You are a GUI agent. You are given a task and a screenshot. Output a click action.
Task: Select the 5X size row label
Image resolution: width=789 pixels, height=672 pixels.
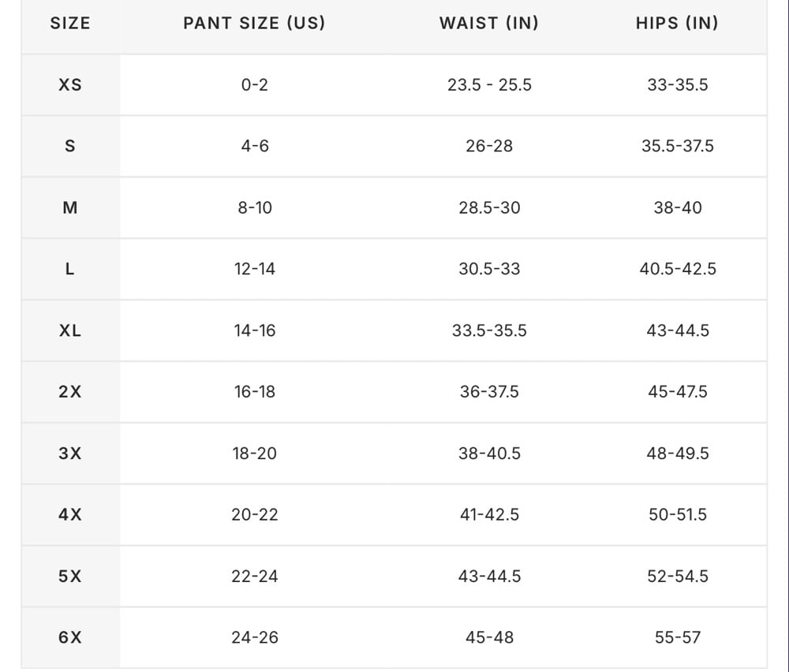pyautogui.click(x=70, y=577)
